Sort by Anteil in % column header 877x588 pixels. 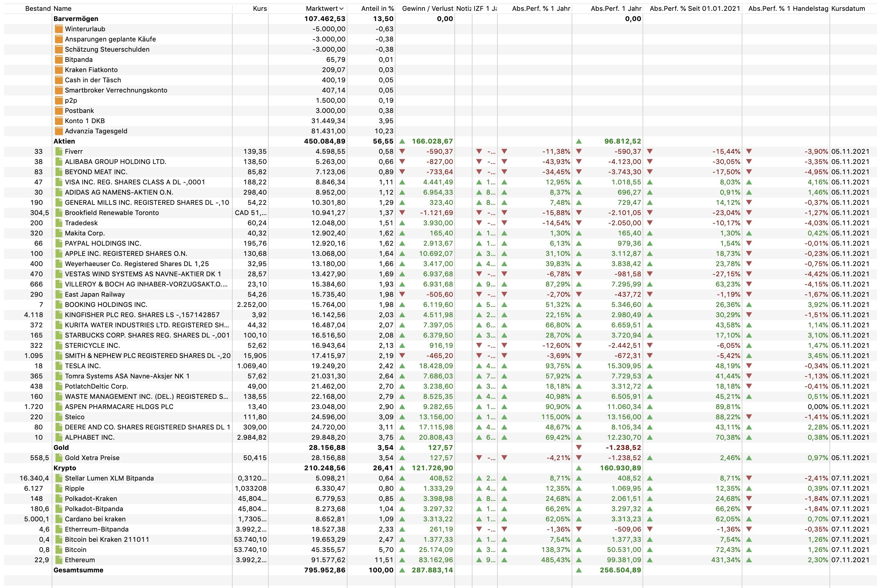(x=377, y=9)
